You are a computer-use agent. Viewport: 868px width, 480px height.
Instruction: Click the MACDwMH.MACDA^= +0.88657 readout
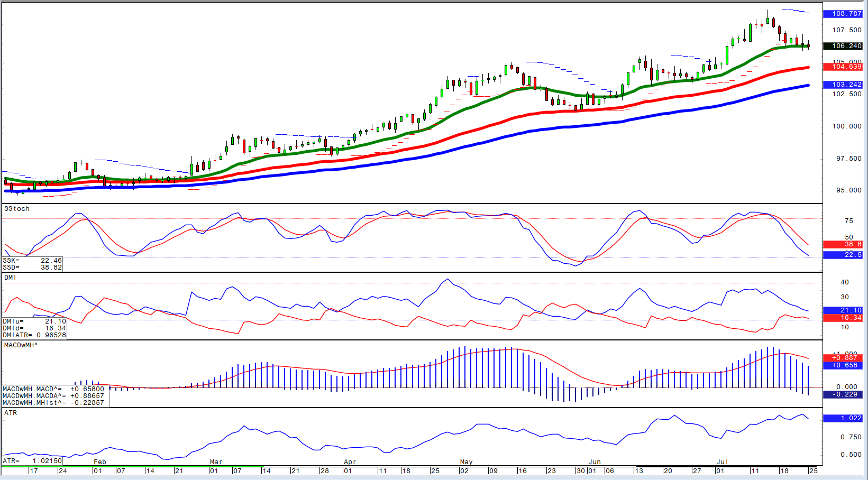(53, 396)
